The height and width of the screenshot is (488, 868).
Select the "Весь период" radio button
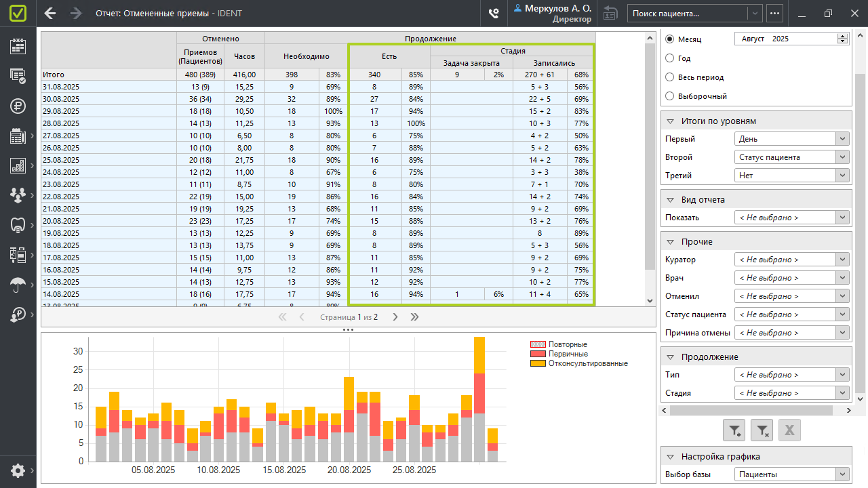(x=670, y=77)
